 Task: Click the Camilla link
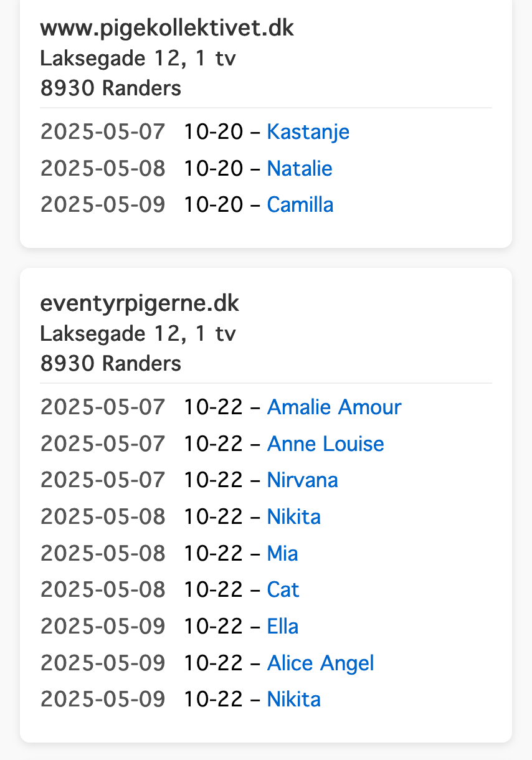point(300,205)
